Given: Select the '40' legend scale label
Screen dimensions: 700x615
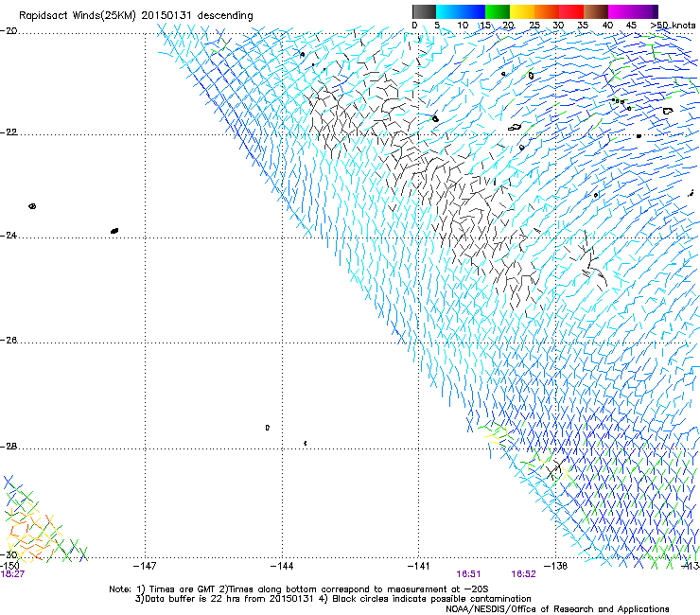Looking at the screenshot, I should click(607, 26).
